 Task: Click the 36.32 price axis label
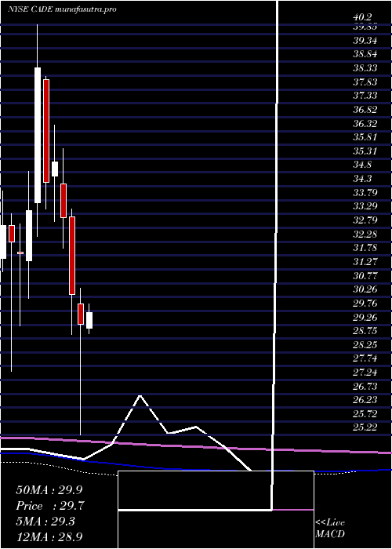(365, 124)
